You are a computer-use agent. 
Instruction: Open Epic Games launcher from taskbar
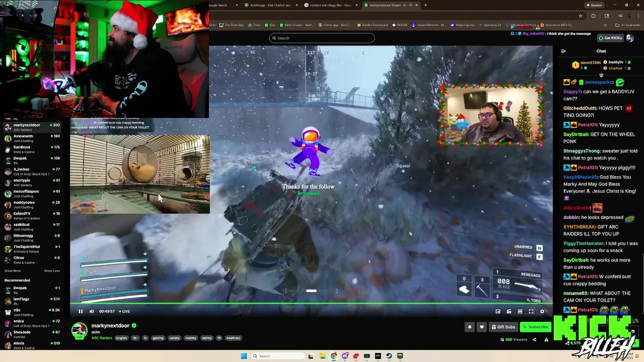pyautogui.click(x=400, y=356)
